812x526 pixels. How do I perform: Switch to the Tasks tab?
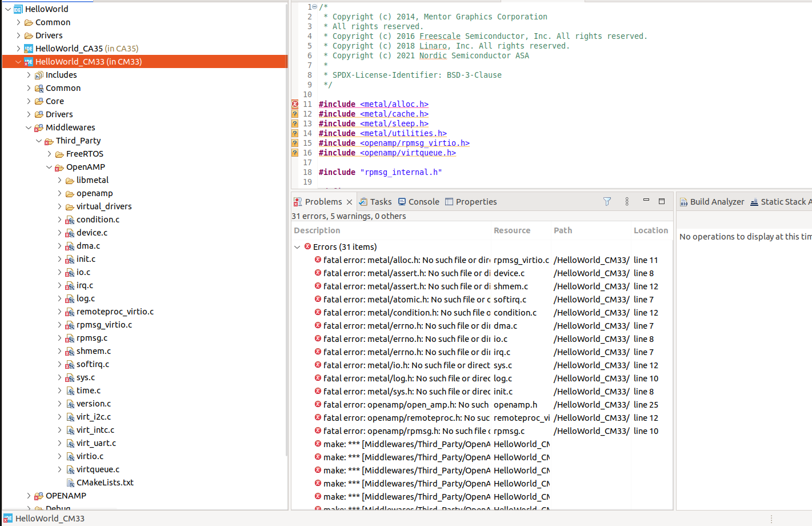point(375,201)
